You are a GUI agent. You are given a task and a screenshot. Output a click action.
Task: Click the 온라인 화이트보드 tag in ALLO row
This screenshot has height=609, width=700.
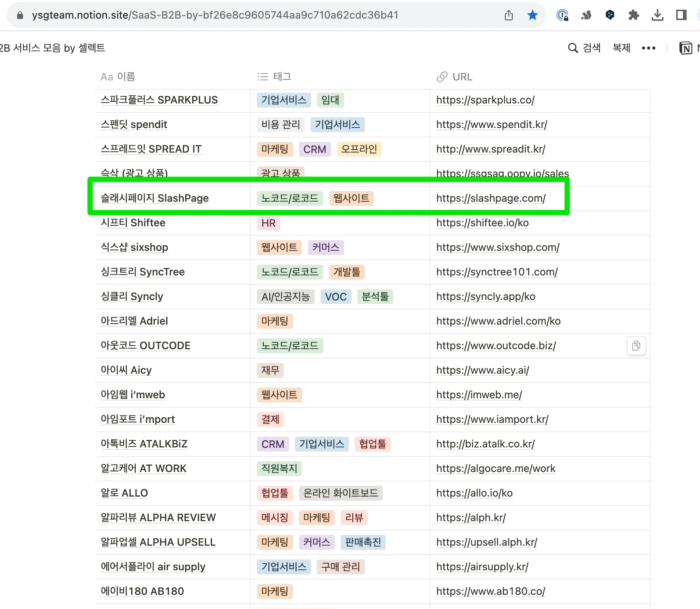point(340,493)
